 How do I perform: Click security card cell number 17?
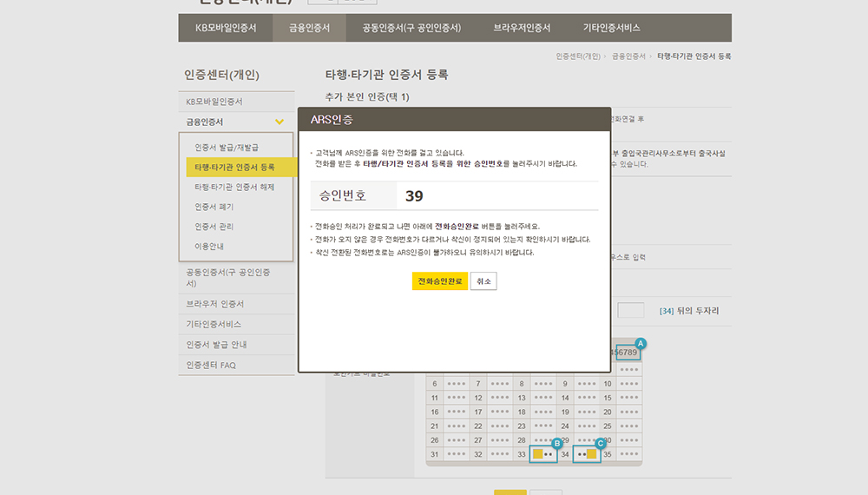pyautogui.click(x=477, y=412)
